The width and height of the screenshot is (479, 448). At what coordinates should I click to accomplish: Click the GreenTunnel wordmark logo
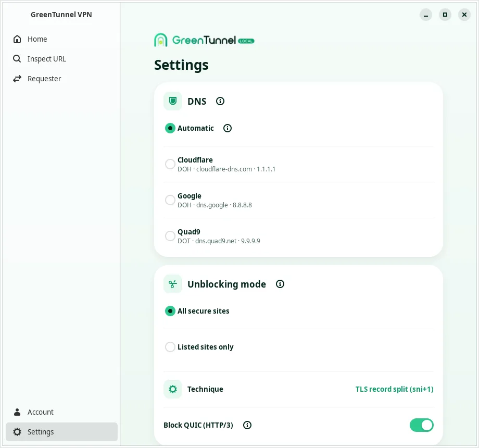click(204, 40)
